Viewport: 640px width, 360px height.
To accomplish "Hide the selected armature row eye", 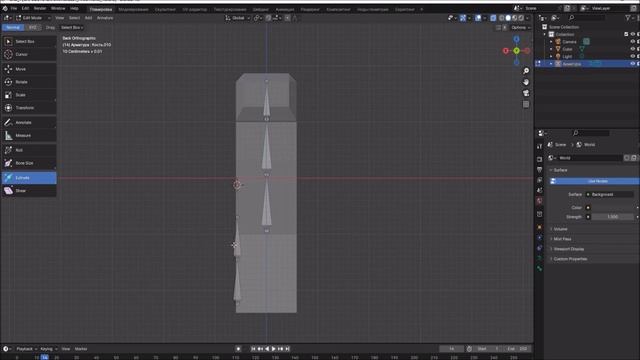I will pyautogui.click(x=632, y=64).
